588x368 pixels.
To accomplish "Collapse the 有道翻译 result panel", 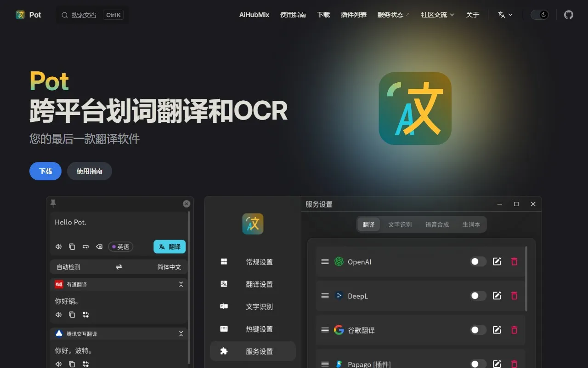I will coord(181,284).
